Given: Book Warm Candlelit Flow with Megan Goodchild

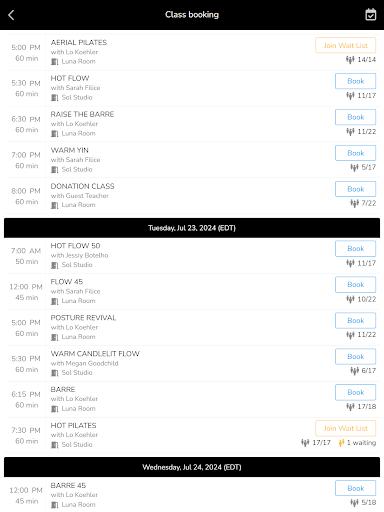Looking at the screenshot, I should [355, 357].
